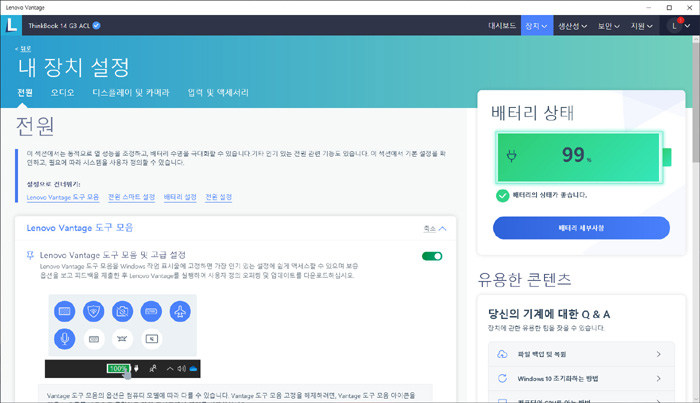Viewport: 700px width, 403px height.
Task: Switch to the 디스플레이 및 카메라 tab
Action: coord(131,92)
